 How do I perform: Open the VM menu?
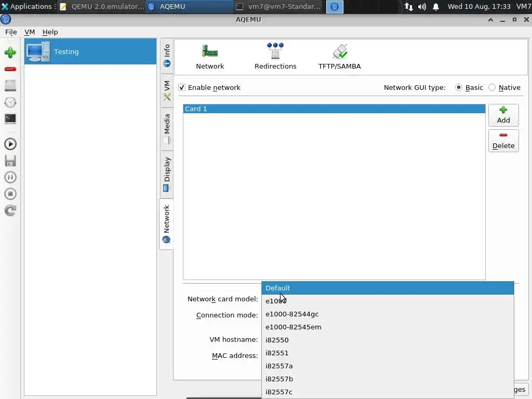pyautogui.click(x=30, y=32)
